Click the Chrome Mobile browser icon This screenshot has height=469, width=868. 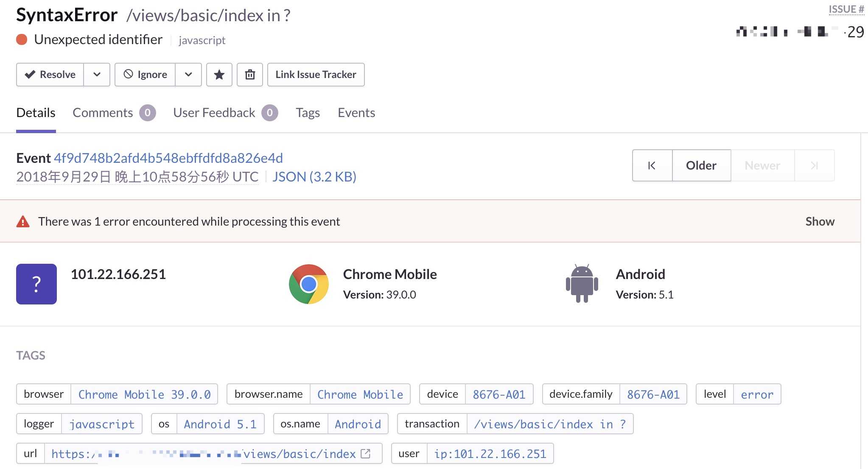click(309, 284)
